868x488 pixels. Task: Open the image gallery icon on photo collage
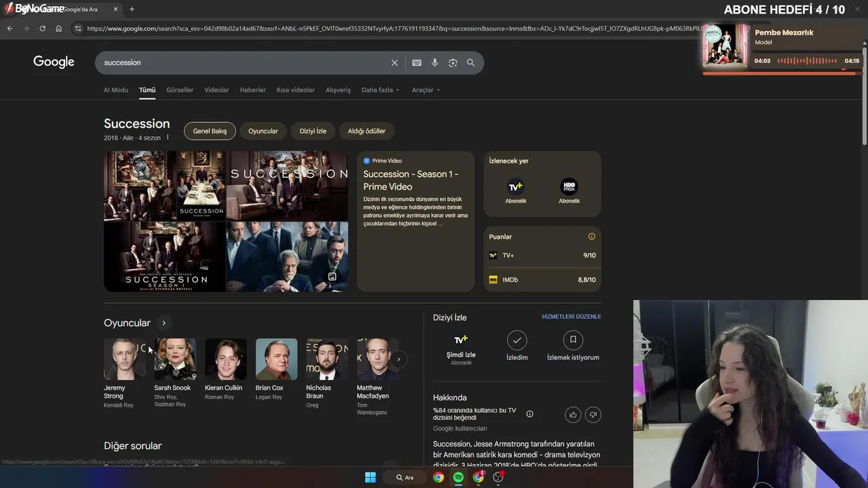pyautogui.click(x=332, y=277)
